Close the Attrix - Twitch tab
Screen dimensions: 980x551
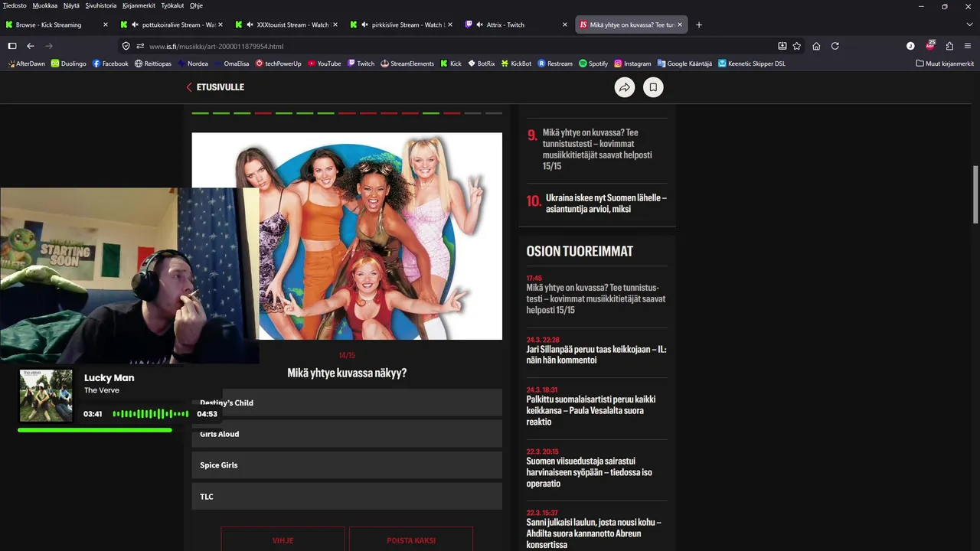pos(565,24)
